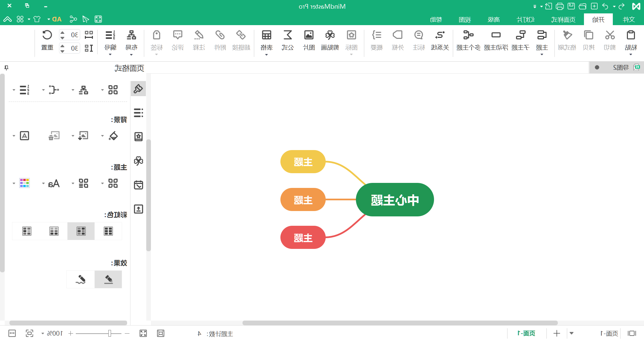Switch to the Advanced (高级) tab
Screen dimensions: 644x341
click(494, 19)
